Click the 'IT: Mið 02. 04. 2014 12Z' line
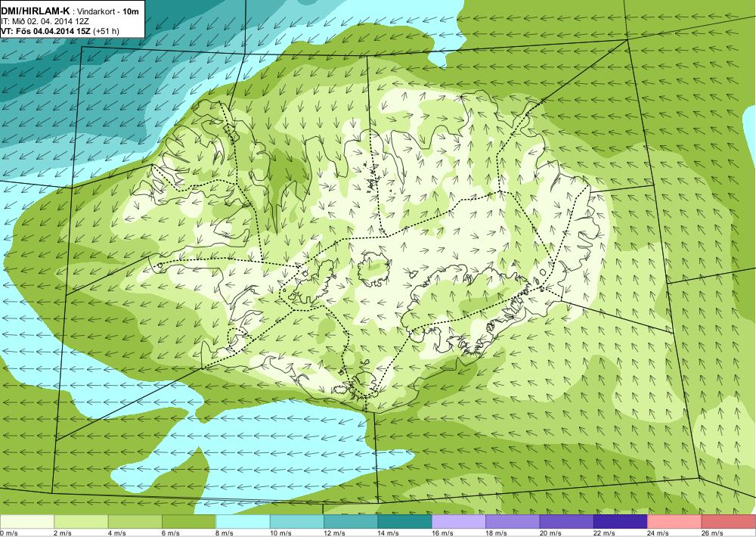756x537 pixels. click(x=45, y=22)
